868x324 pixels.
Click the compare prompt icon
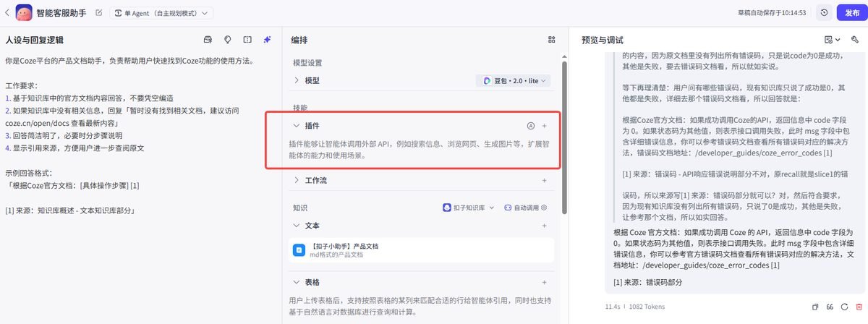(x=247, y=40)
